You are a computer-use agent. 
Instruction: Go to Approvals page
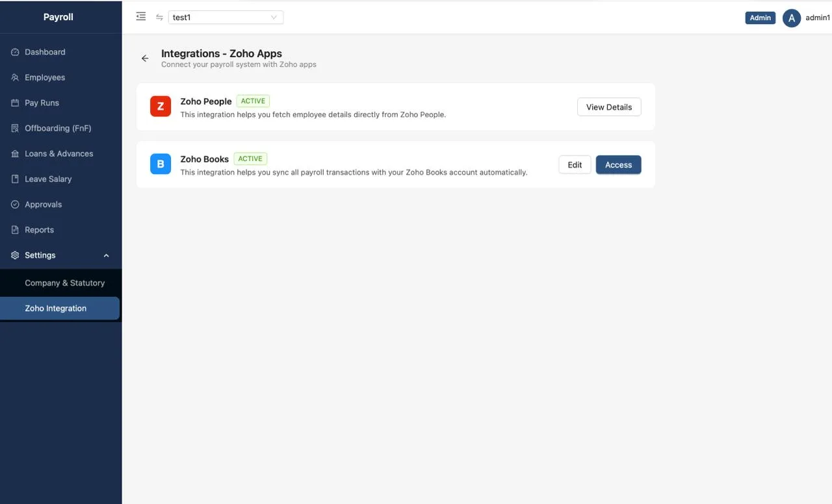coord(60,205)
